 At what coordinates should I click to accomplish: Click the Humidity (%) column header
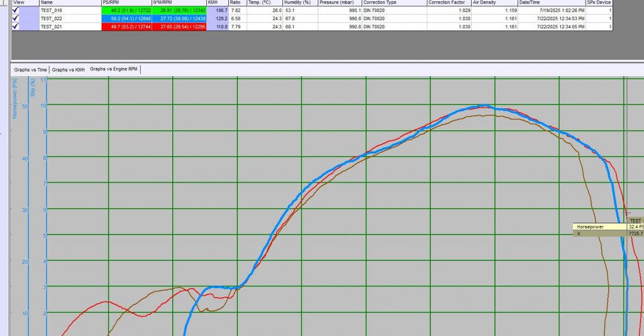(300, 3)
